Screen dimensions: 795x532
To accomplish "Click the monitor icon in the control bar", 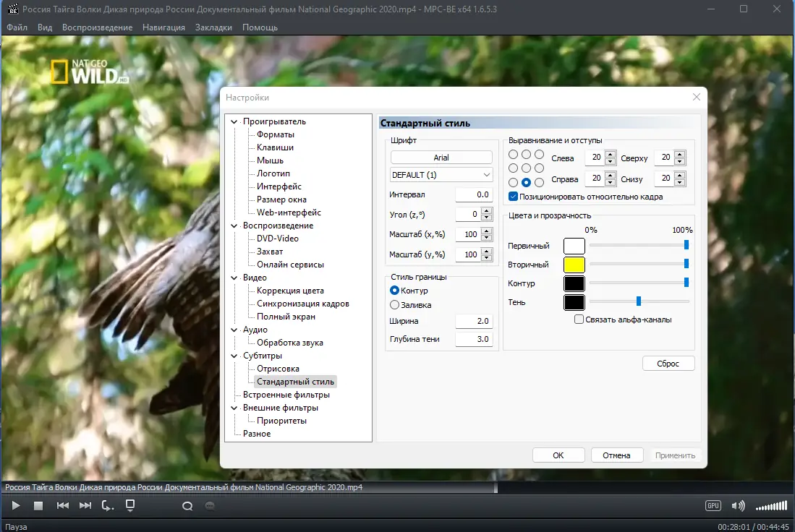I will point(130,506).
